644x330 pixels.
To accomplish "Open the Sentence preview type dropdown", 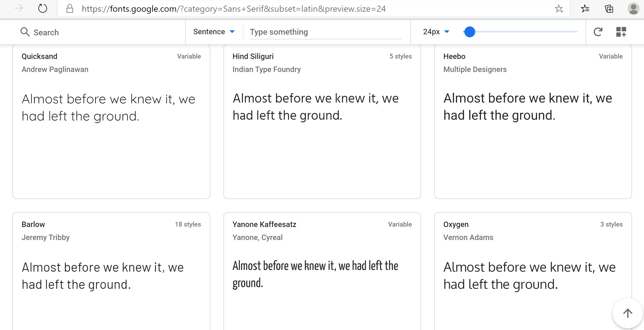I will [214, 32].
